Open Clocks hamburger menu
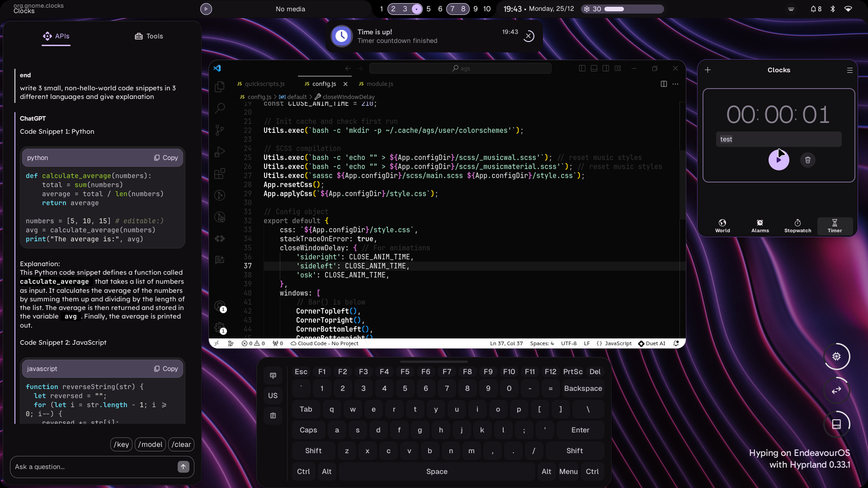 [849, 70]
